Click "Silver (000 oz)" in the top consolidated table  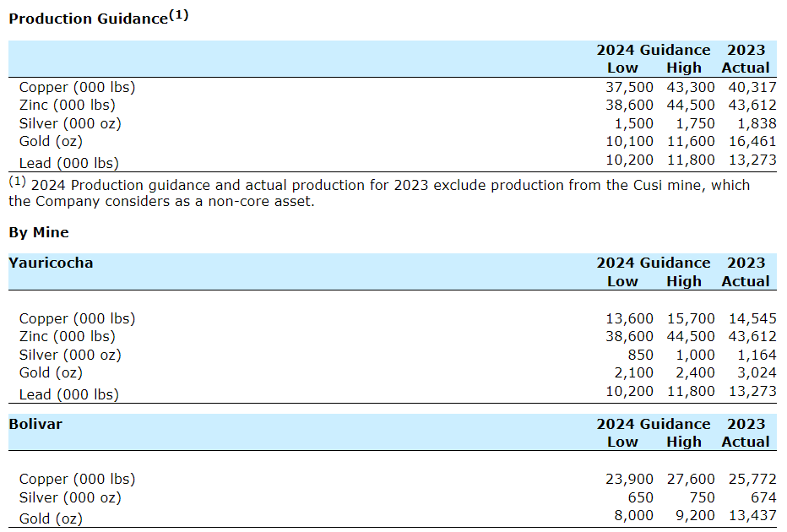(70, 123)
